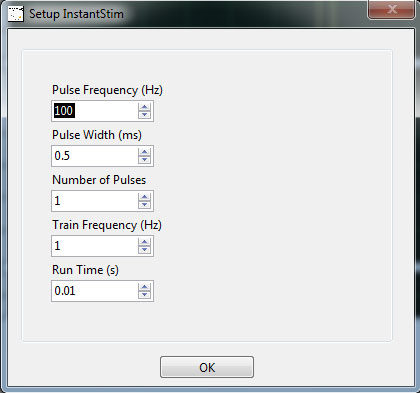This screenshot has width=420, height=393.
Task: Decrease Pulse Width with down arrow
Action: (144, 160)
